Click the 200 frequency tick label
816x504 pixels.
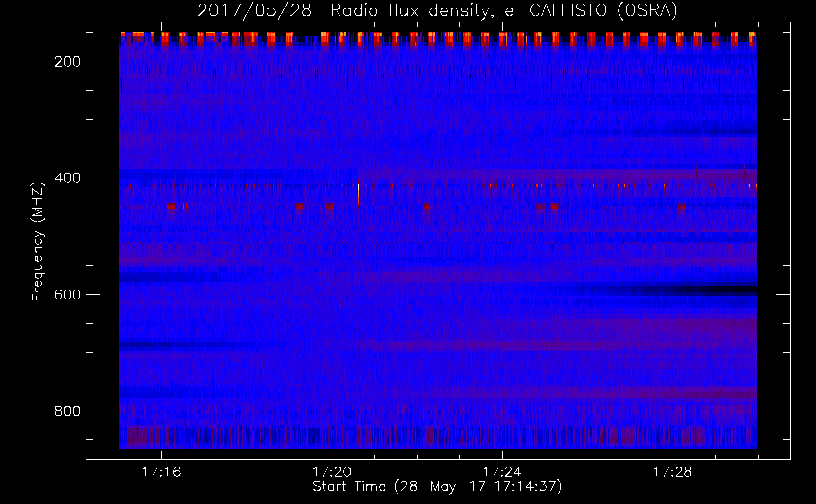click(68, 61)
